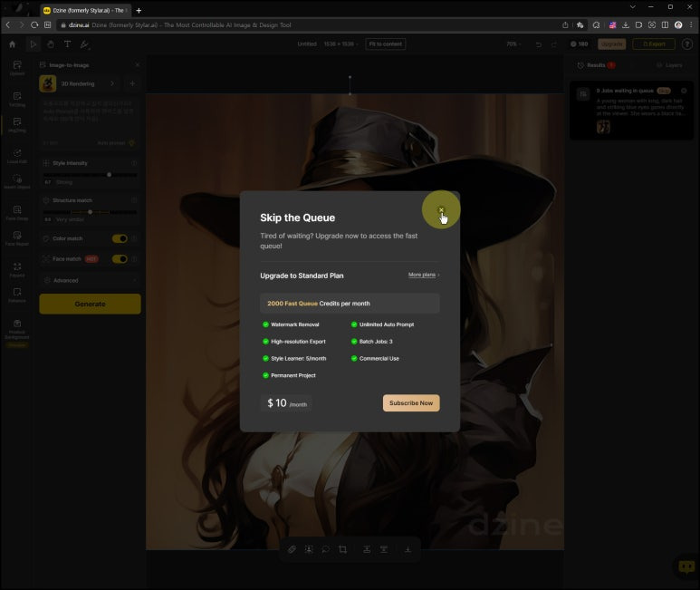The image size is (700, 590).
Task: Show Color match info icon
Action: pos(134,238)
